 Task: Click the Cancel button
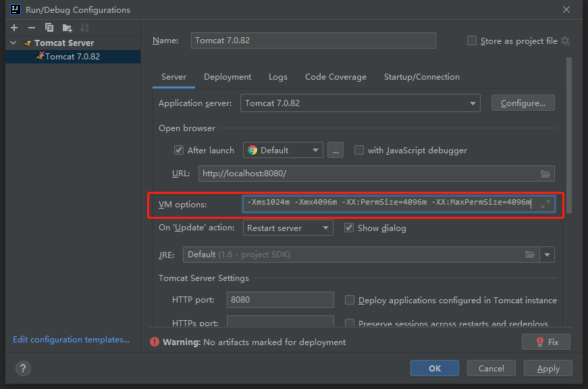coord(491,368)
